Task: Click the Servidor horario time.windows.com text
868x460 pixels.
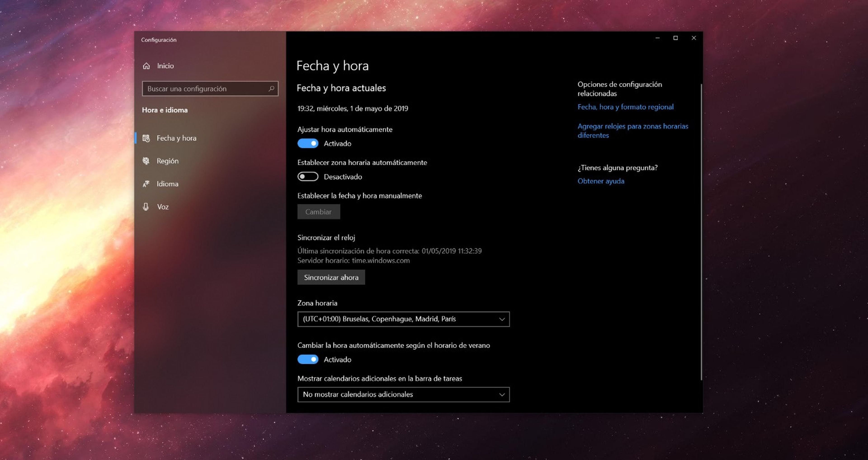Action: click(x=354, y=260)
